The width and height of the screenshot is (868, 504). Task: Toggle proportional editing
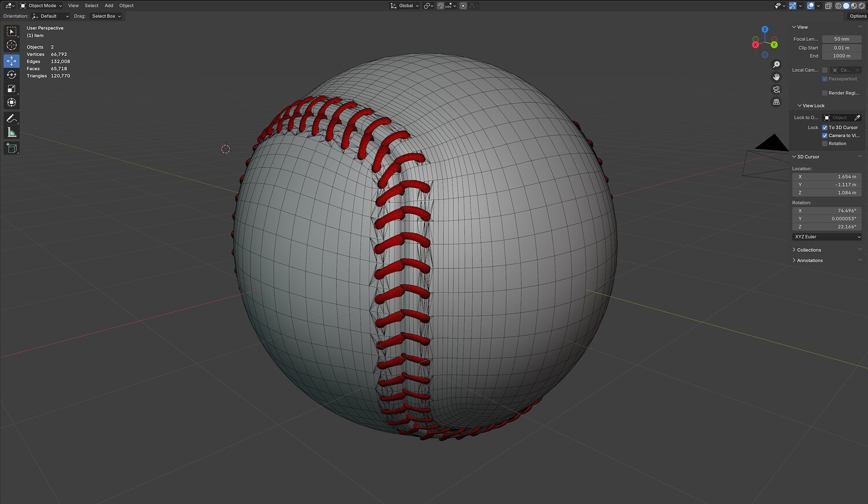coord(463,6)
